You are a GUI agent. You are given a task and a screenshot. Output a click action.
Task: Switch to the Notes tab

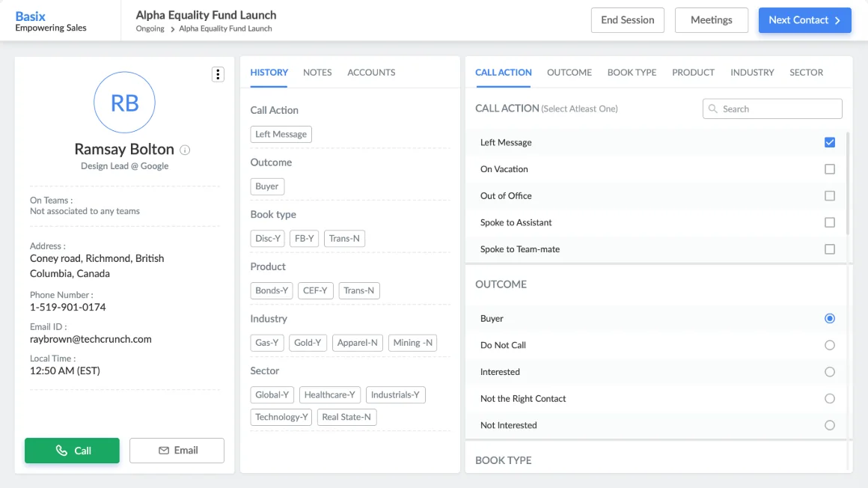[x=317, y=73]
